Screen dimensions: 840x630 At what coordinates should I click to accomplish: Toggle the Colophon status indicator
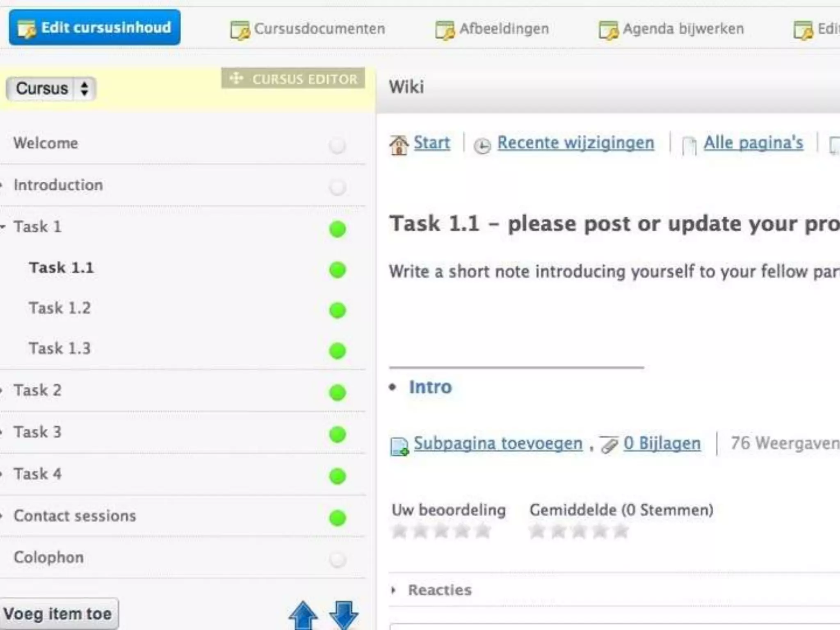point(337,559)
